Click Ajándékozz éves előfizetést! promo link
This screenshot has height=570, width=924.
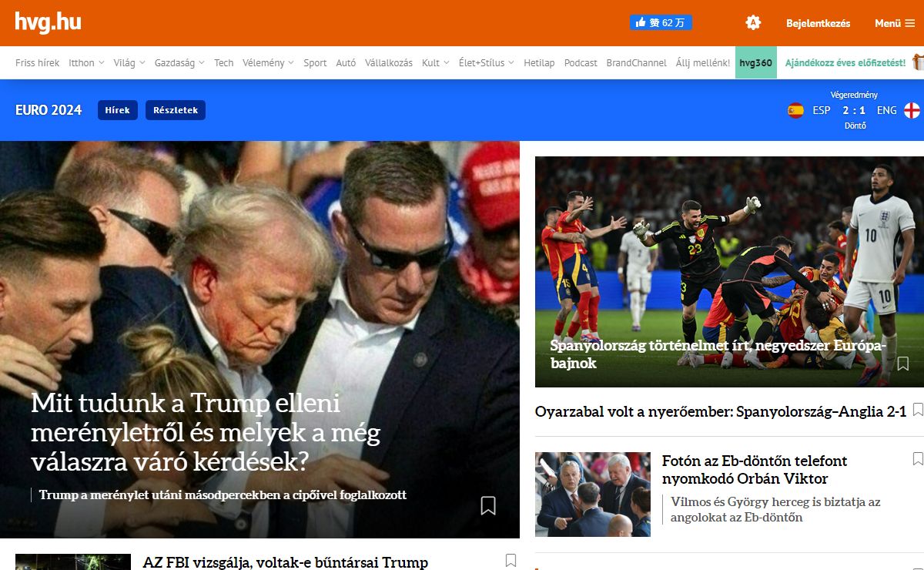point(845,63)
